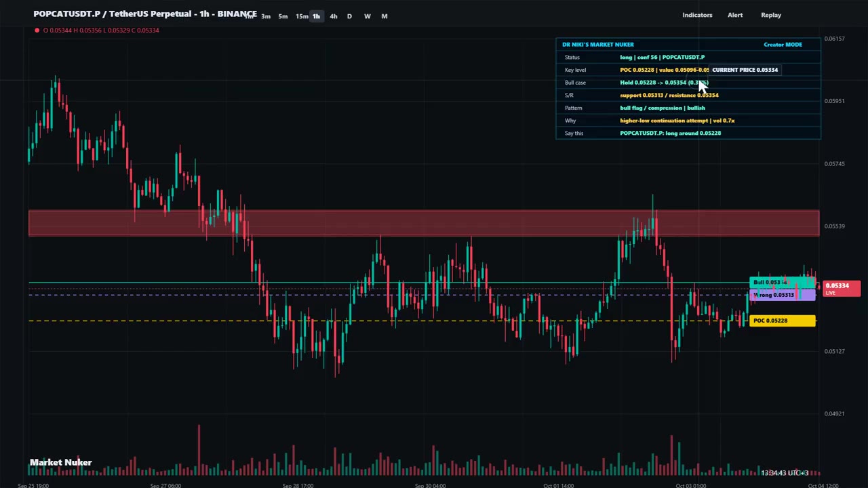The width and height of the screenshot is (868, 488).
Task: Click the 0.05745 price axis label
Action: click(834, 163)
